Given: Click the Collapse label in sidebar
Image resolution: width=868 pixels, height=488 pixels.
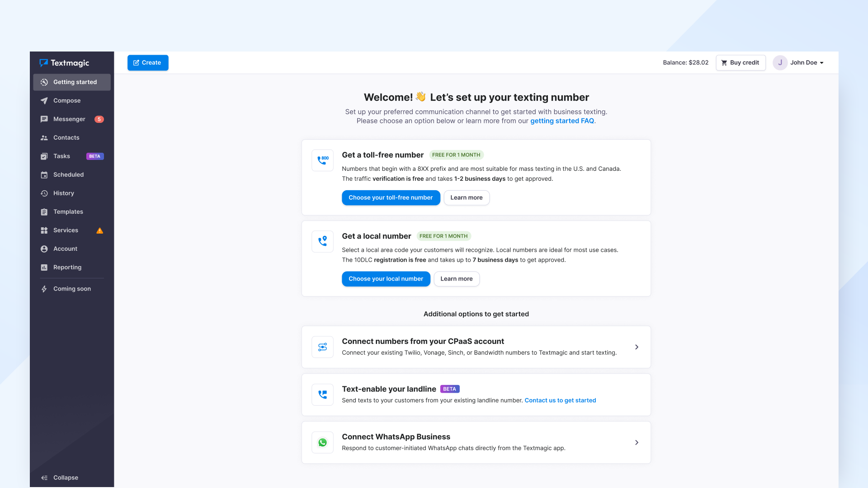Looking at the screenshot, I should point(66,478).
